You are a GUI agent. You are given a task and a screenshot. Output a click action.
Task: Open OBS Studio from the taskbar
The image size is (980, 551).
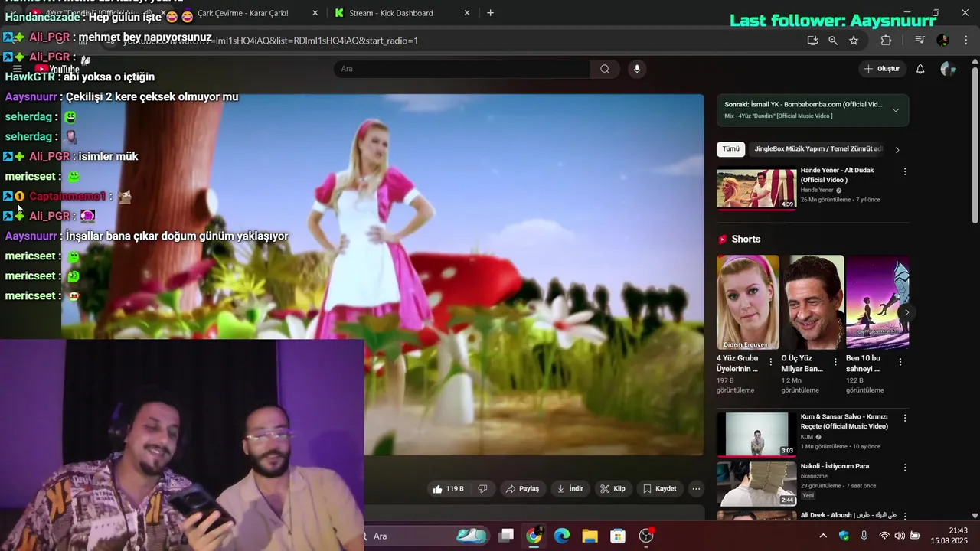[646, 536]
